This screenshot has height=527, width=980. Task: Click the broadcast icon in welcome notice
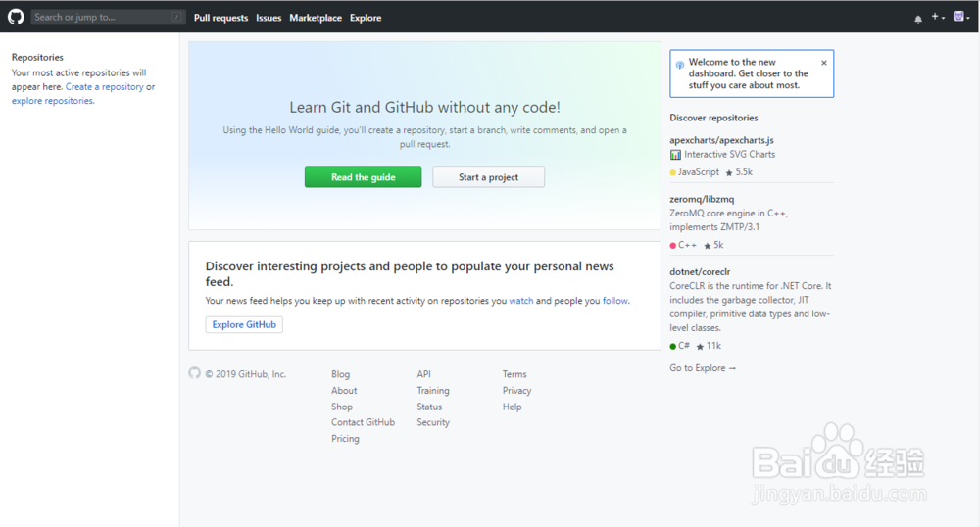pos(679,65)
